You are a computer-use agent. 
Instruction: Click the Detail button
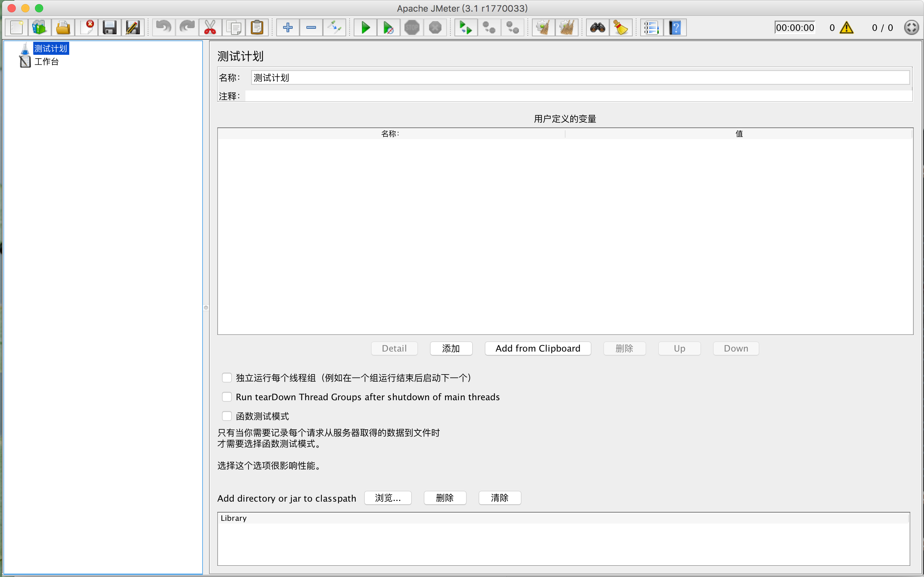(394, 348)
